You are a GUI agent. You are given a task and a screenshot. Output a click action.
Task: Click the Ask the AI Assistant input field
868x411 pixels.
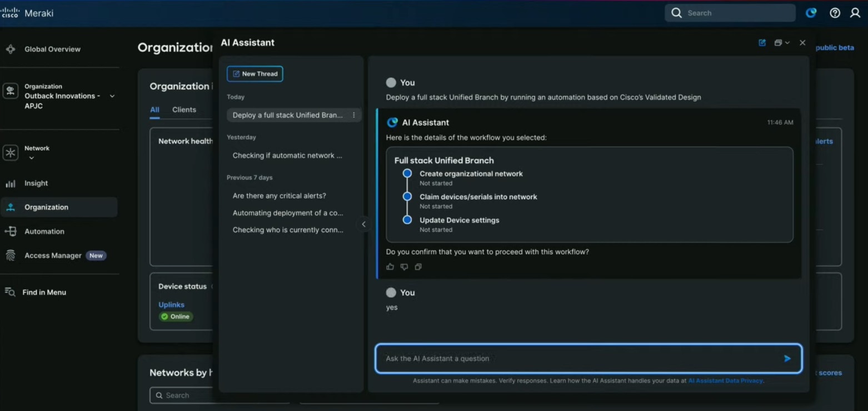[x=578, y=358]
